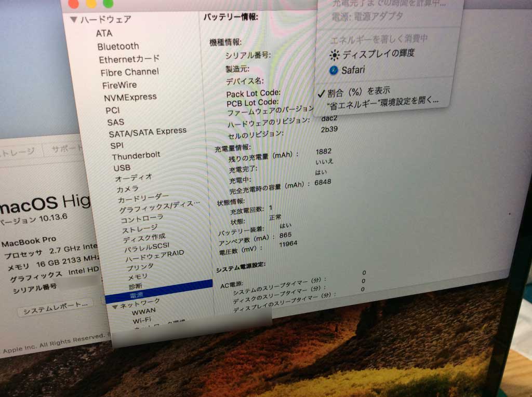Select コントローラ entry

142,219
